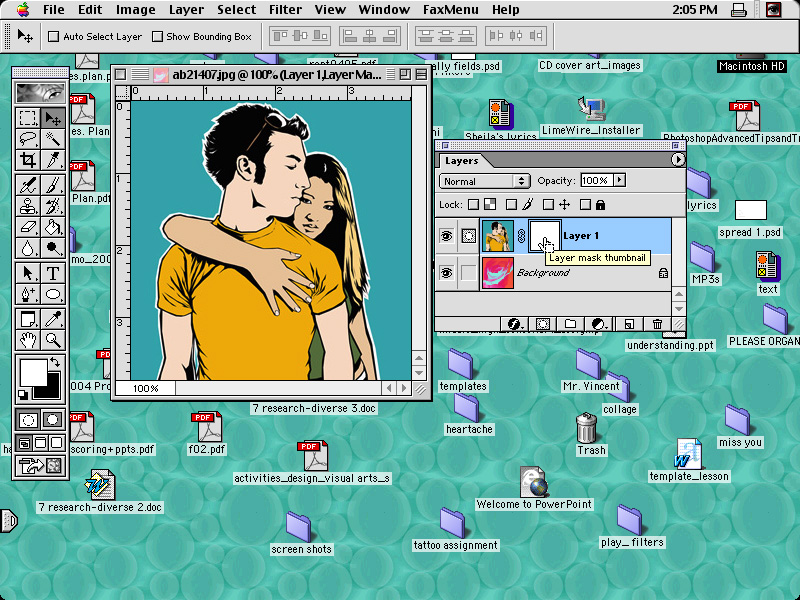The width and height of the screenshot is (800, 600).
Task: Select the Paint Bucket tool
Action: pyautogui.click(x=53, y=227)
